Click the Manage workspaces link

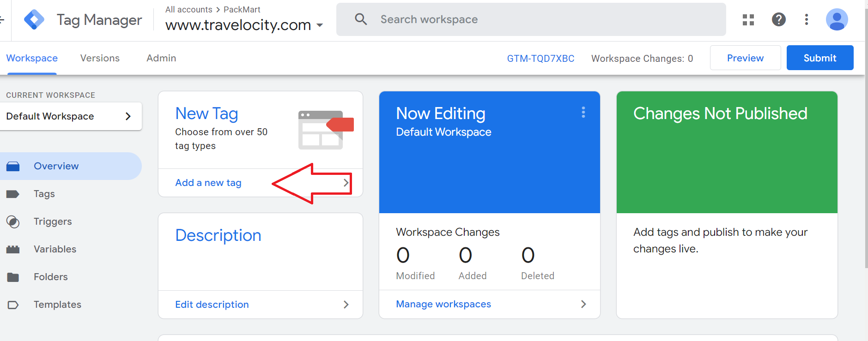[443, 304]
